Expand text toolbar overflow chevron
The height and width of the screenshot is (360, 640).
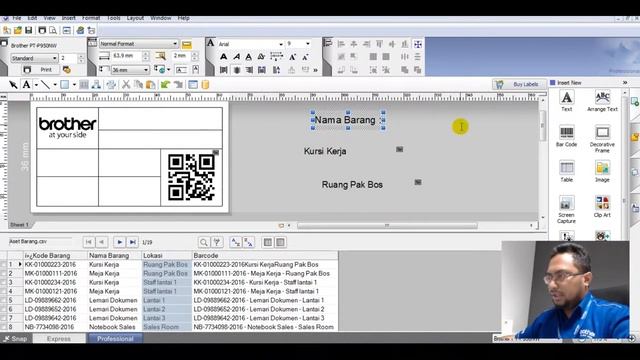click(316, 70)
